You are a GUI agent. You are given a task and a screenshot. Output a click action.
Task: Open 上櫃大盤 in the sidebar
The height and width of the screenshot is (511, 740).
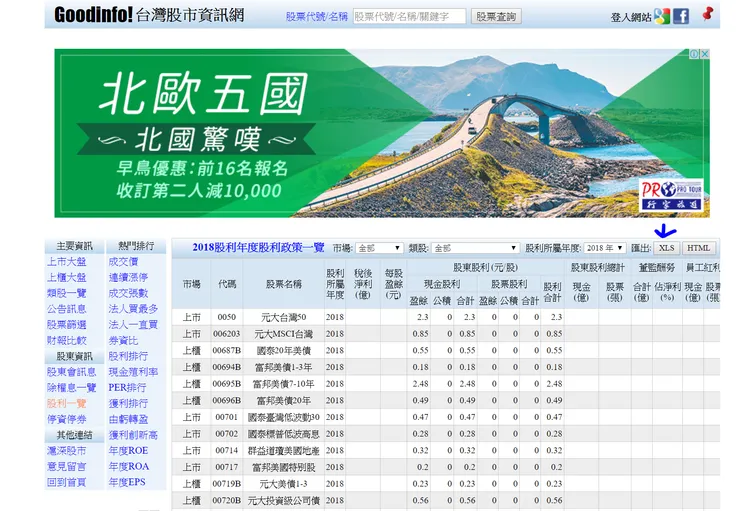tap(67, 277)
